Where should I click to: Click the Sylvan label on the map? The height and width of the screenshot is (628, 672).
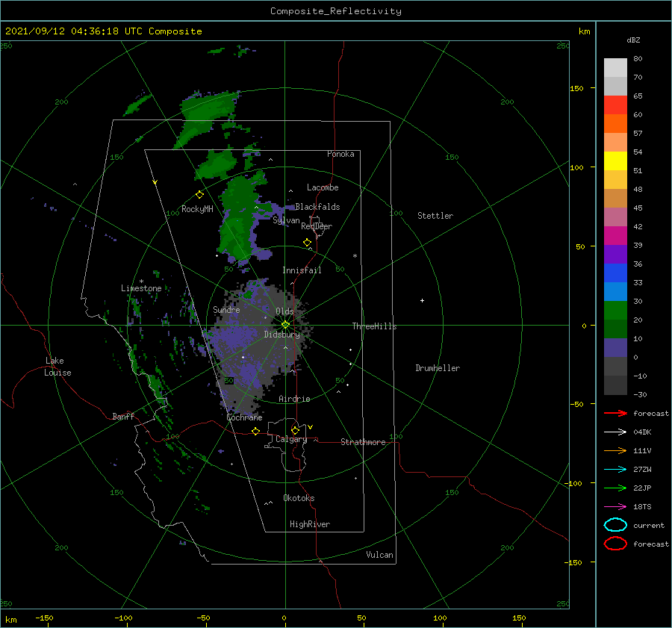(x=286, y=220)
